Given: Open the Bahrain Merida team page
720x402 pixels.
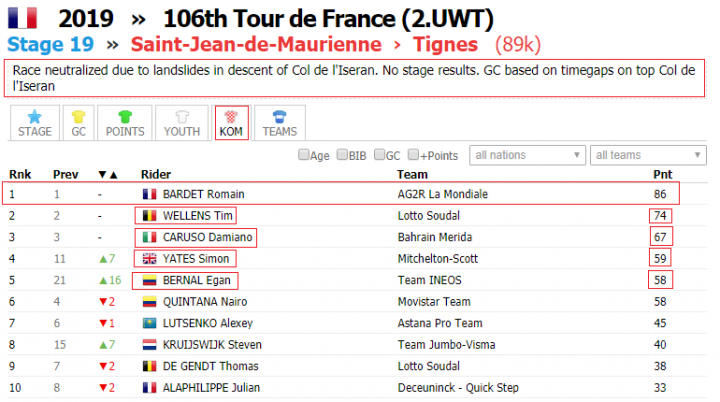Looking at the screenshot, I should (x=434, y=237).
